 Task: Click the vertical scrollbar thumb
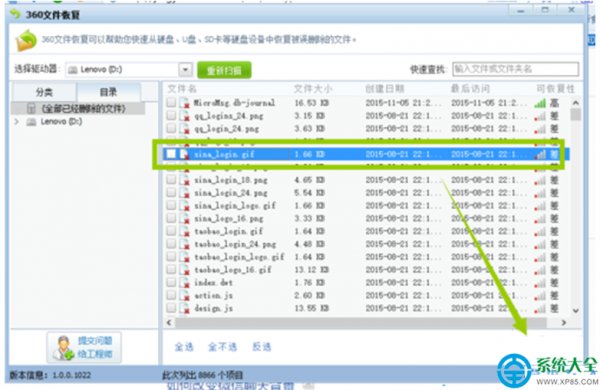point(575,114)
